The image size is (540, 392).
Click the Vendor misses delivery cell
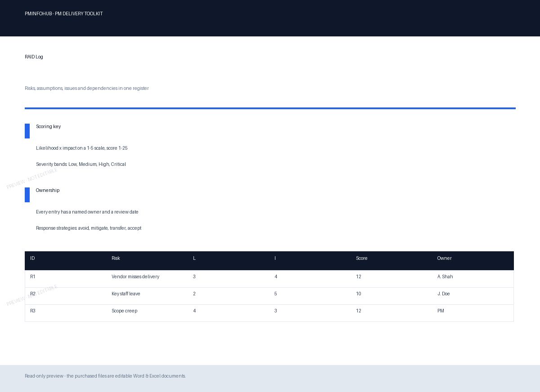[135, 276]
